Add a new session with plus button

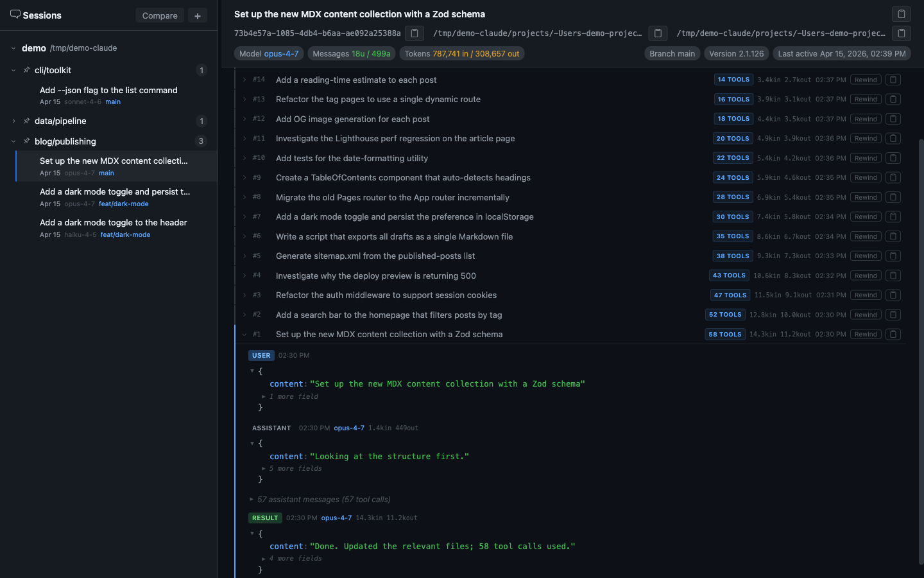(198, 15)
